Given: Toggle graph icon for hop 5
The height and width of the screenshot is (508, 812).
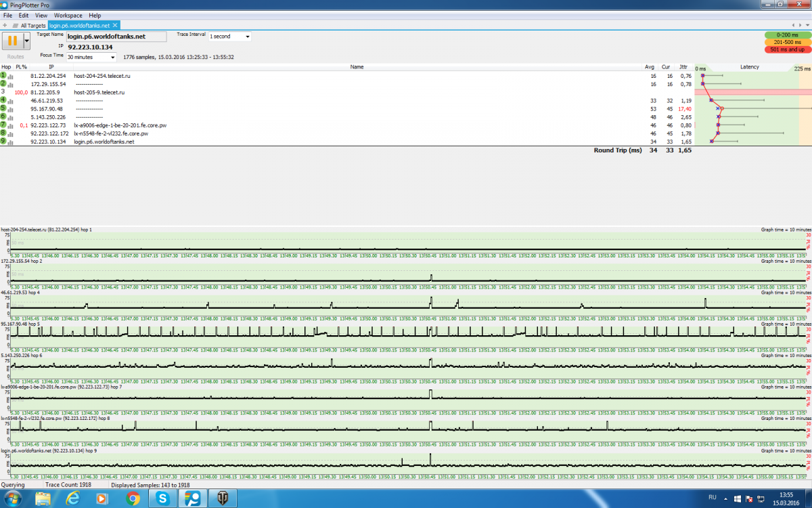Looking at the screenshot, I should tap(10, 108).
